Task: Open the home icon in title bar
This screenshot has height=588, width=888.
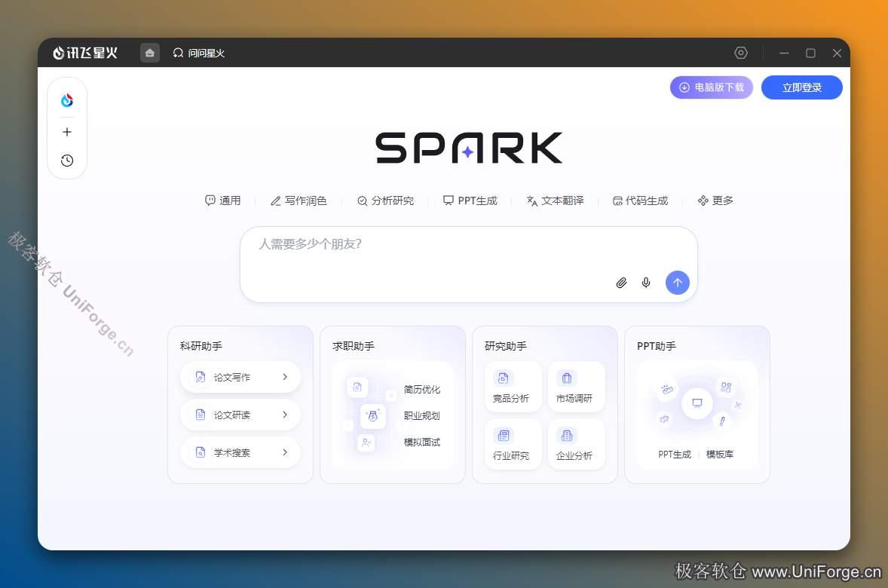Action: tap(149, 53)
